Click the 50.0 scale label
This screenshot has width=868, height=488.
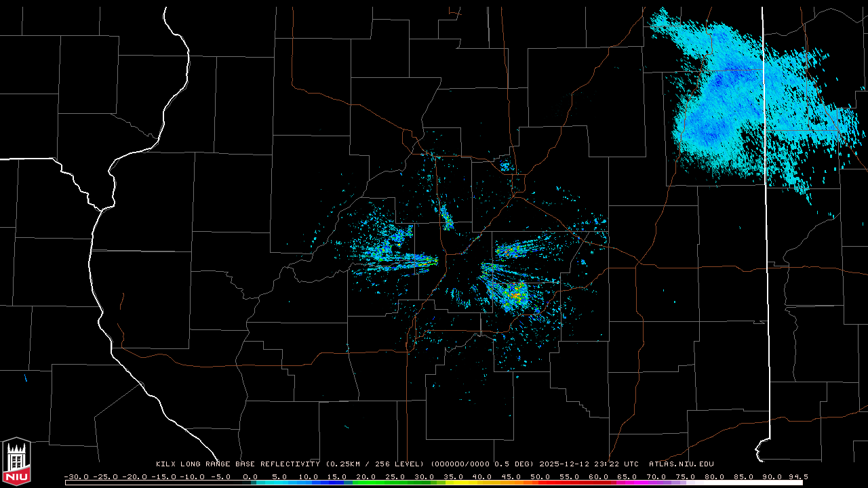541,476
